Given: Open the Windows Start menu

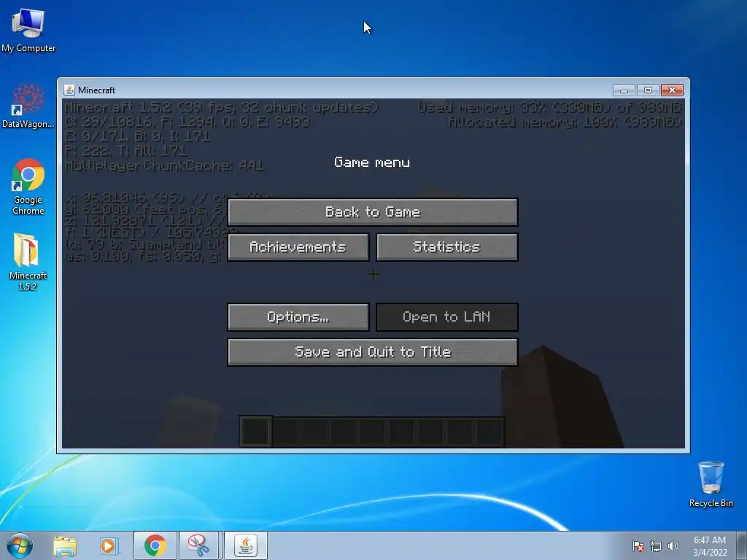Looking at the screenshot, I should click(20, 545).
